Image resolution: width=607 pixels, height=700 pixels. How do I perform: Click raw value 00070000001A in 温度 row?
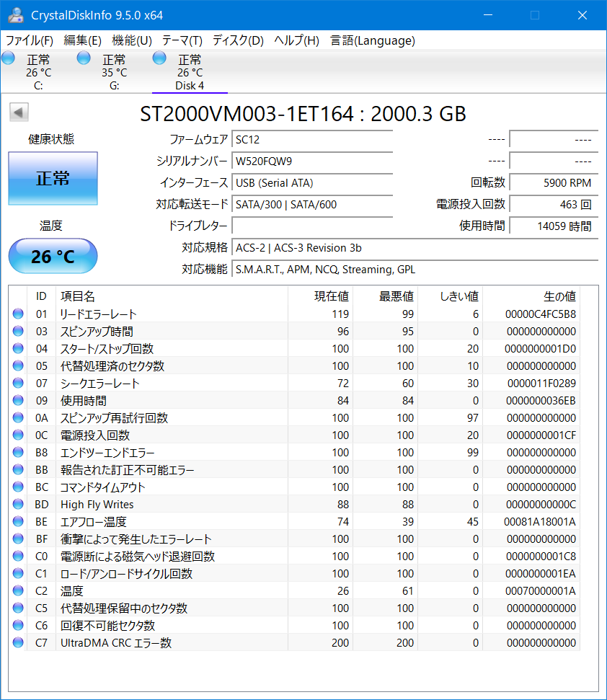coord(541,591)
